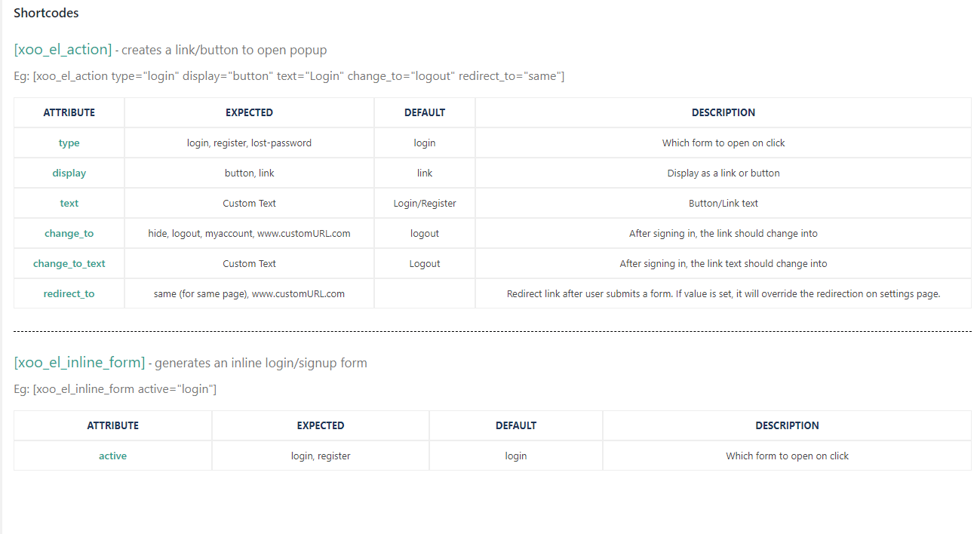Click the inline form example shortcode text
The image size is (980, 534).
click(115, 389)
